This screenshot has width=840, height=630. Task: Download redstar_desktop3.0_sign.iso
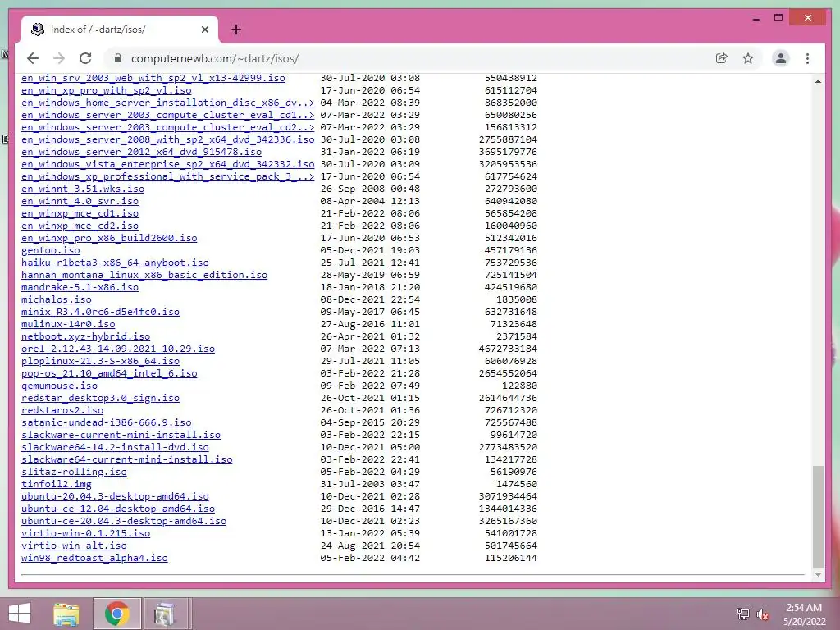[x=100, y=399]
